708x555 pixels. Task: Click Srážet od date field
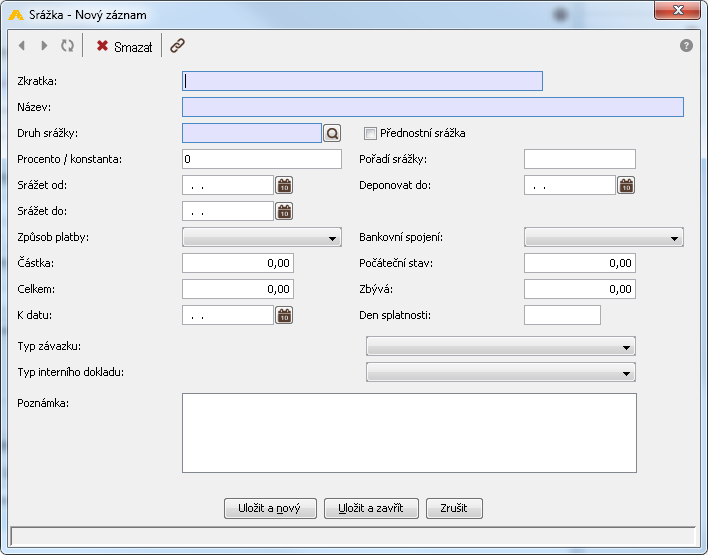[228, 185]
